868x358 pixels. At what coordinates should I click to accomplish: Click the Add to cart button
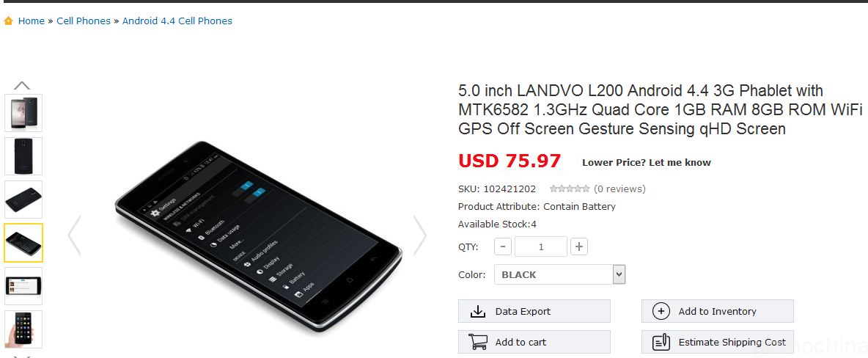(534, 342)
